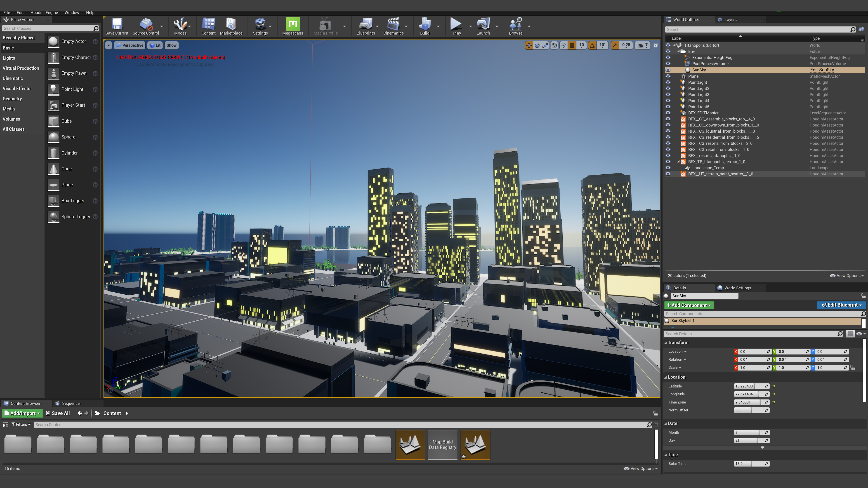Open the Settings toolbar icon
Screen dimensions: 868x488
pyautogui.click(x=260, y=26)
